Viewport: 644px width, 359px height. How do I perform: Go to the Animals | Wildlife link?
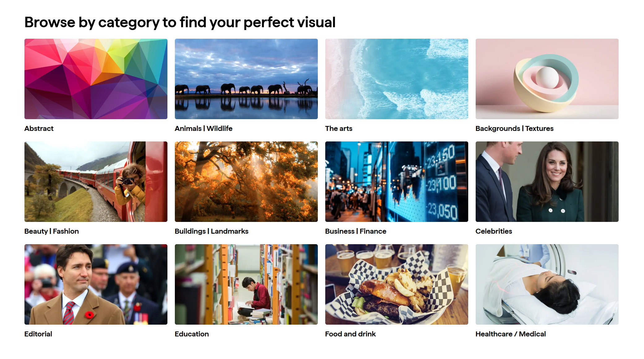pos(203,128)
